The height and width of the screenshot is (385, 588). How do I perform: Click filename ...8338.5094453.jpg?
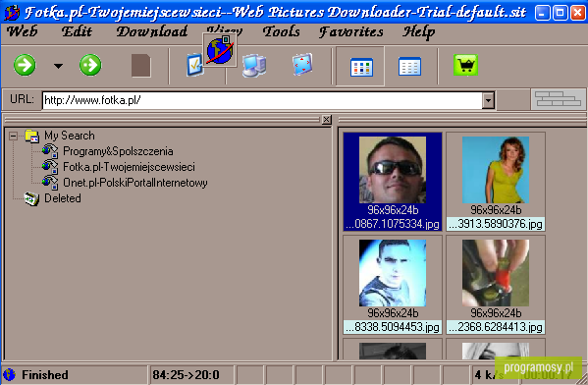393,327
